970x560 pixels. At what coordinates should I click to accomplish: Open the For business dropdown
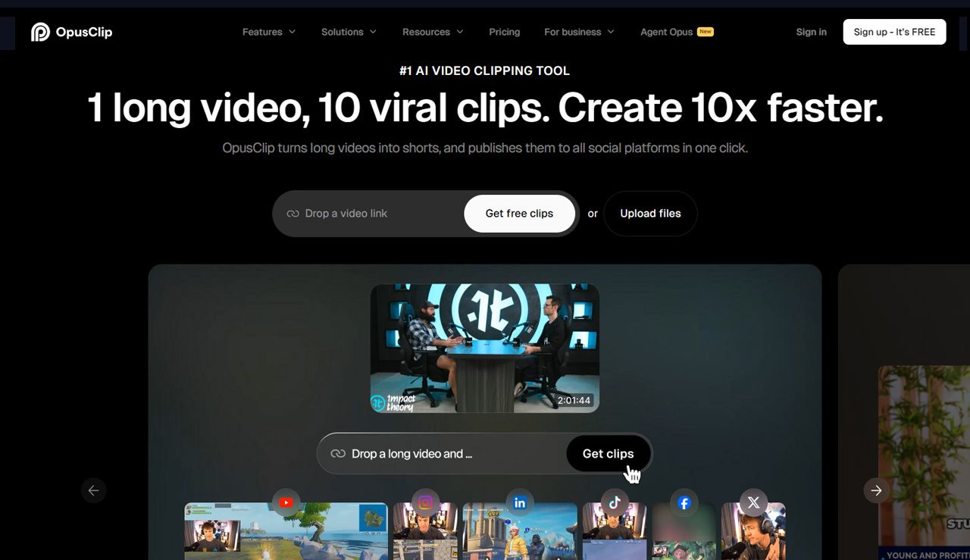pyautogui.click(x=579, y=32)
